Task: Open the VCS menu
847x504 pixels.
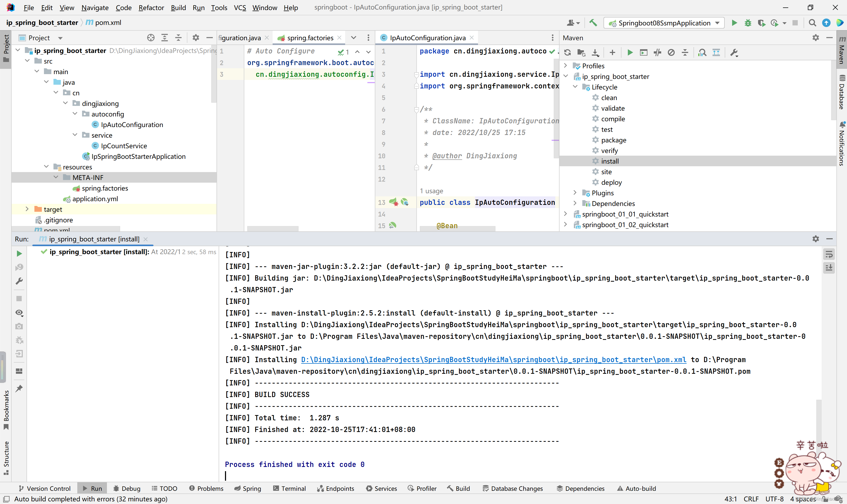Action: pos(240,7)
